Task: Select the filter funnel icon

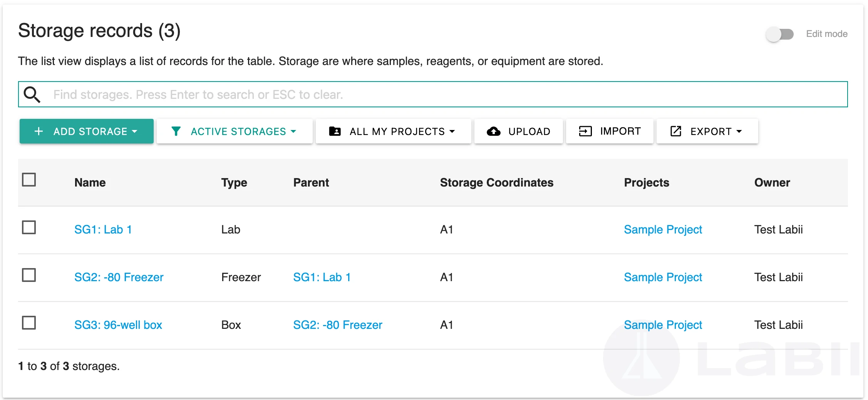Action: (x=176, y=131)
